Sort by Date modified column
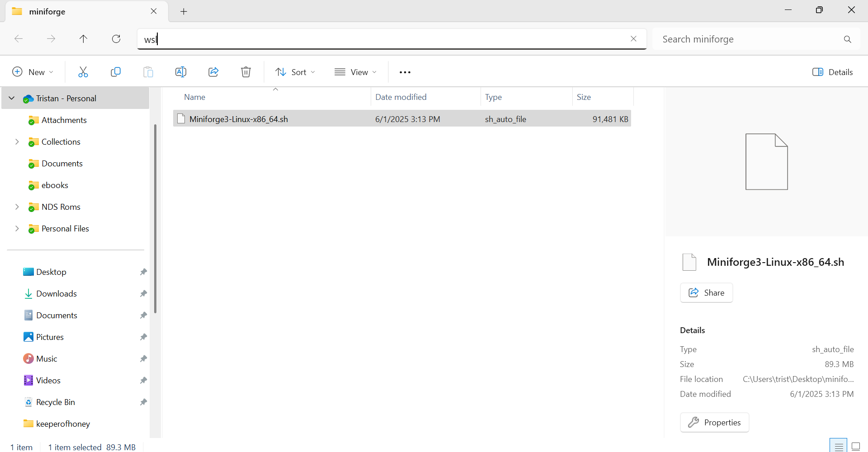868x452 pixels. point(426,97)
